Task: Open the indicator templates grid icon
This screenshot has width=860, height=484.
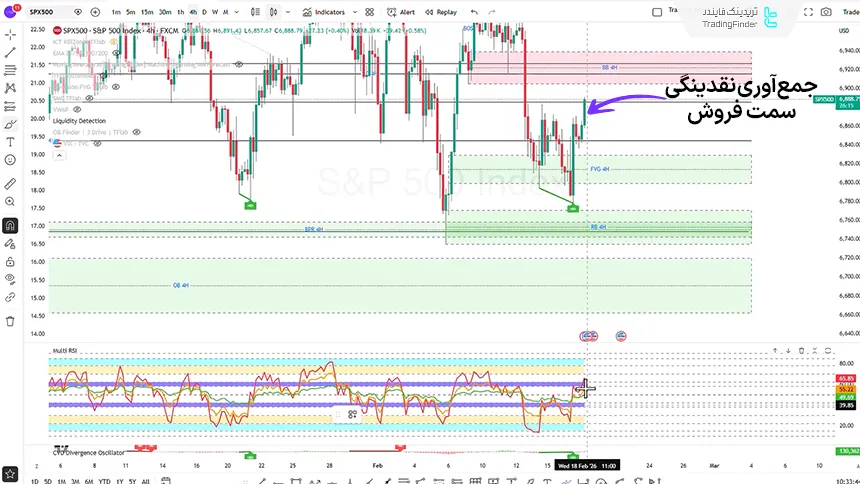Action: tap(371, 12)
